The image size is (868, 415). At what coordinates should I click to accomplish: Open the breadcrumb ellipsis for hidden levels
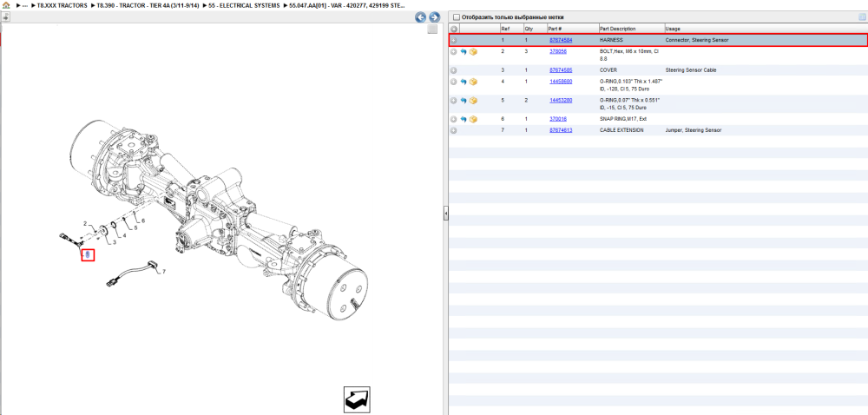pyautogui.click(x=25, y=5)
